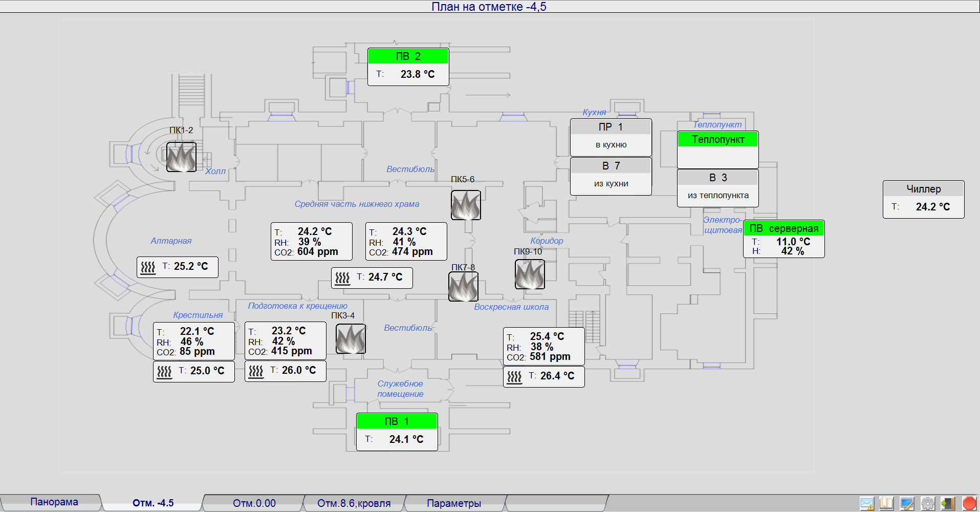Click the ПК3-4 fire valve icon
The height and width of the screenshot is (512, 980).
coord(351,339)
